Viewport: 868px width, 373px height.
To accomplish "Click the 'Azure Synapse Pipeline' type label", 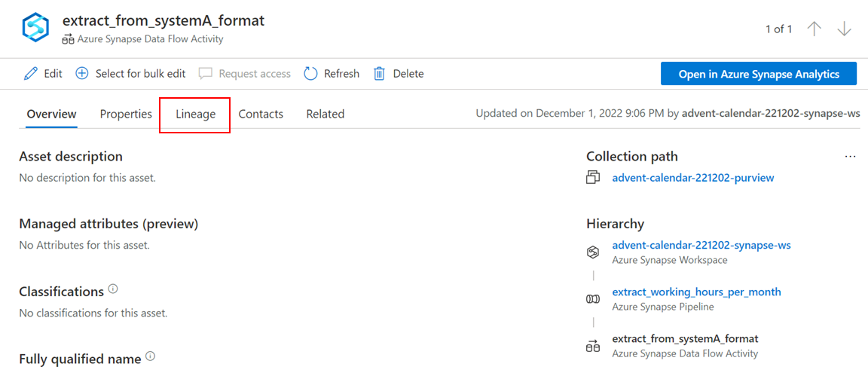I will [663, 307].
